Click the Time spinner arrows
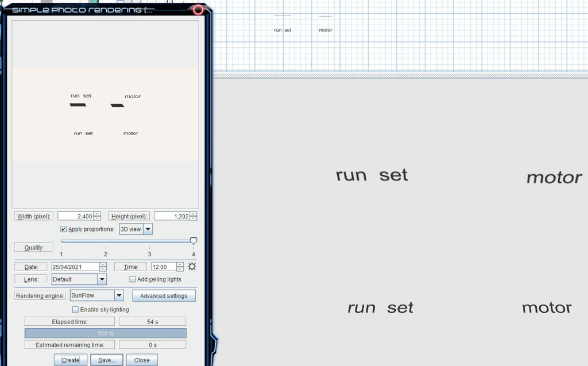 (180, 267)
